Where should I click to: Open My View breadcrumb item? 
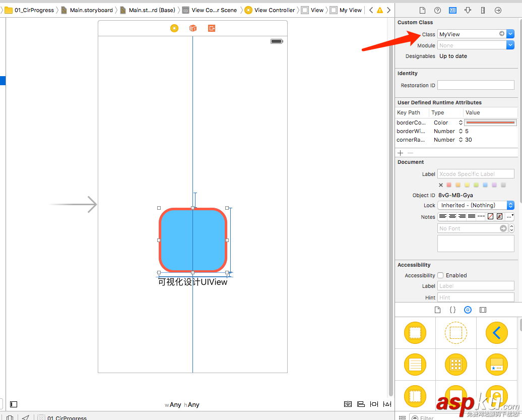346,10
